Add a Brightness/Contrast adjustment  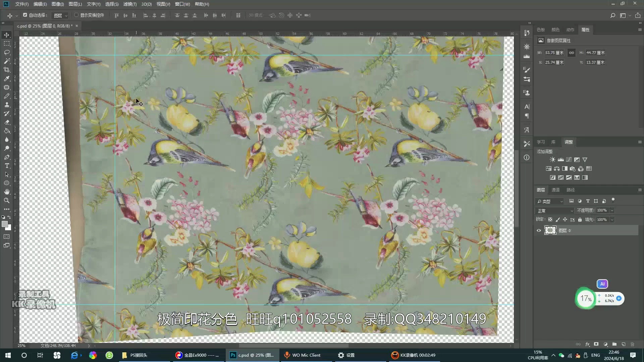pos(552,160)
